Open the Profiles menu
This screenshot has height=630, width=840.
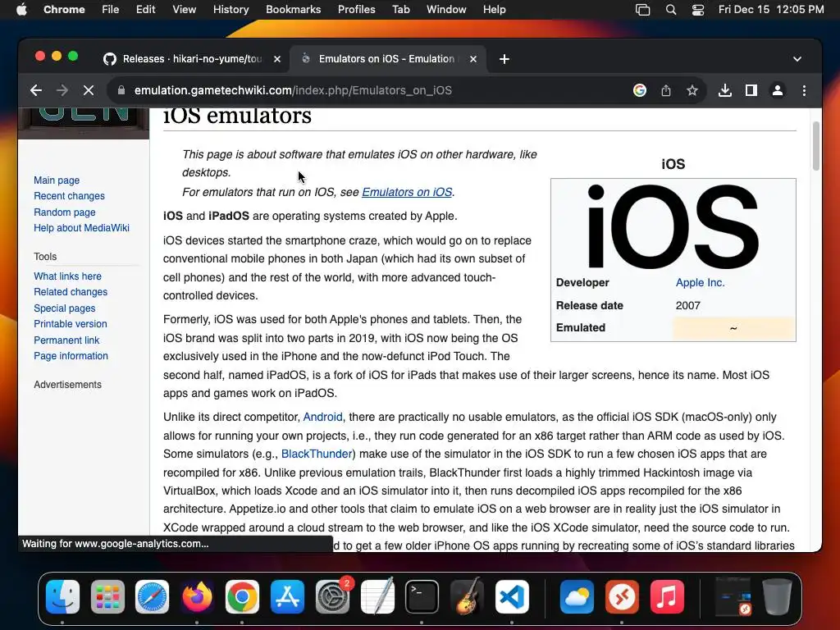(356, 9)
